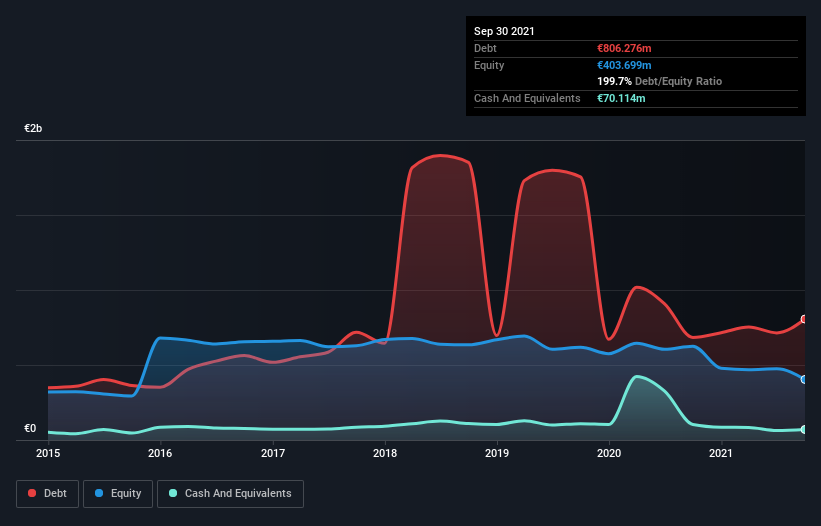Click the 2021 x-axis label
The image size is (821, 526).
tap(721, 453)
